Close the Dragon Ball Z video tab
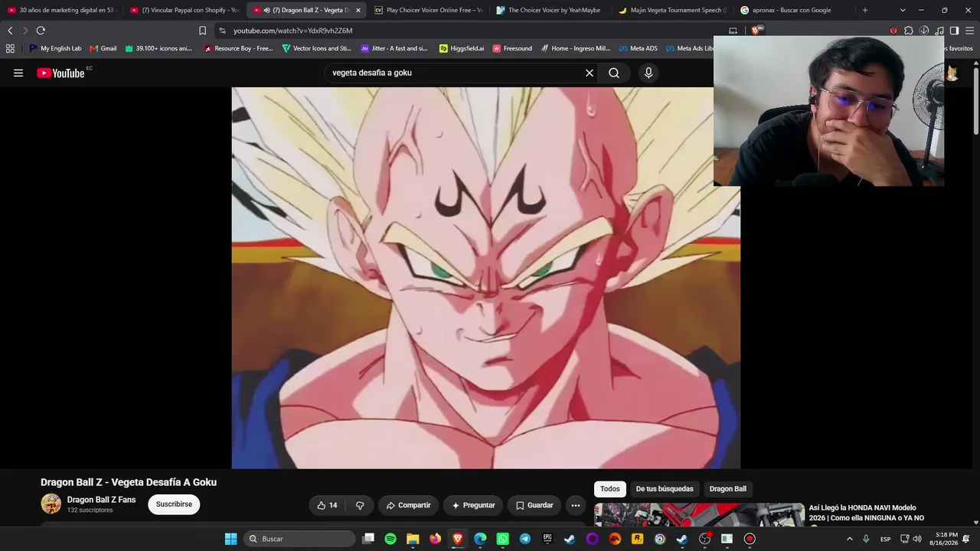 click(x=358, y=11)
